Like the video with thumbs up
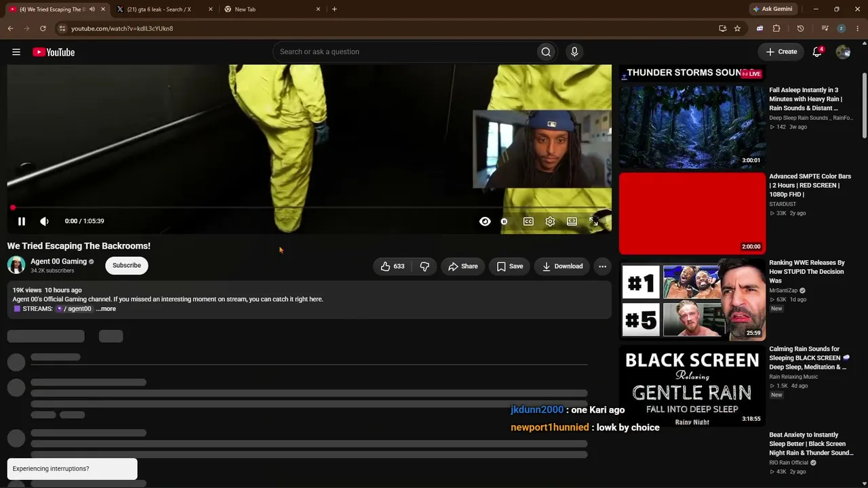Viewport: 868px width, 488px height. pyautogui.click(x=393, y=266)
